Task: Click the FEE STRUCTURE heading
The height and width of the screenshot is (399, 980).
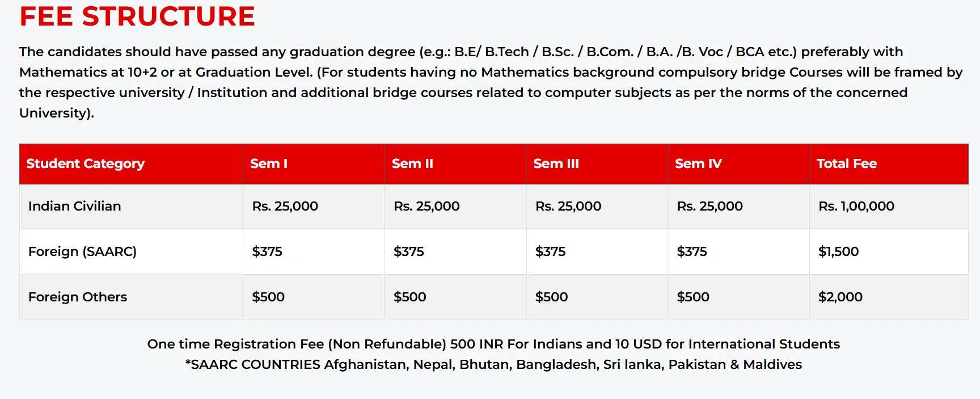Action: pos(137,16)
